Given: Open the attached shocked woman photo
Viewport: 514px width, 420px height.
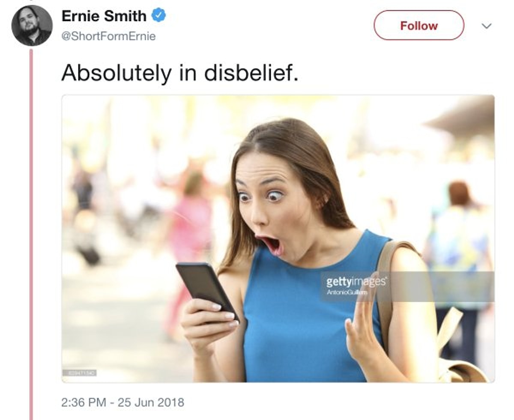Looking at the screenshot, I should (278, 238).
